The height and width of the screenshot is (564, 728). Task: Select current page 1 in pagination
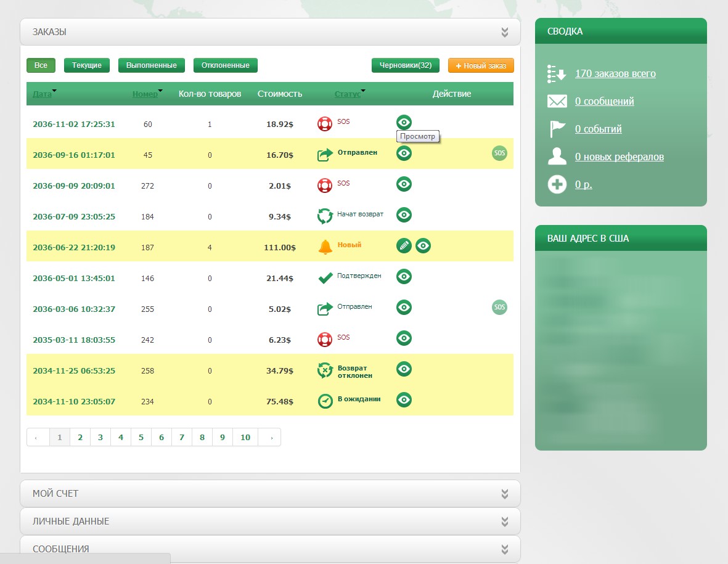pos(59,437)
